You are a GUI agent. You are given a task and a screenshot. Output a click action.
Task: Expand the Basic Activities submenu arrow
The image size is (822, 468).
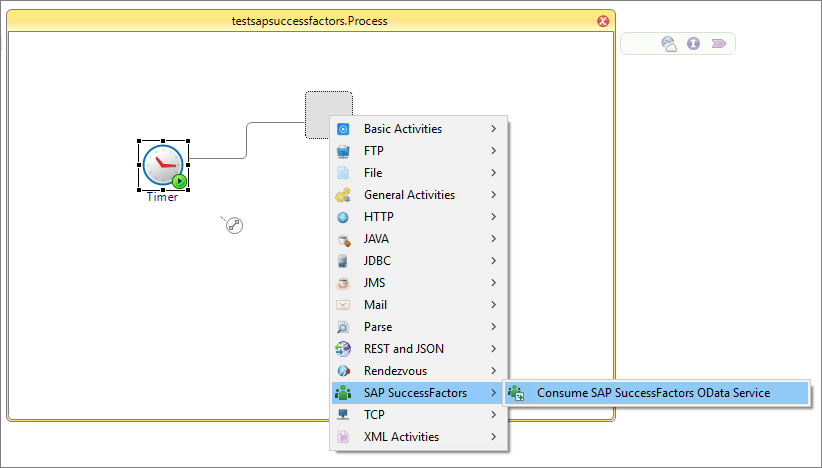[493, 128]
